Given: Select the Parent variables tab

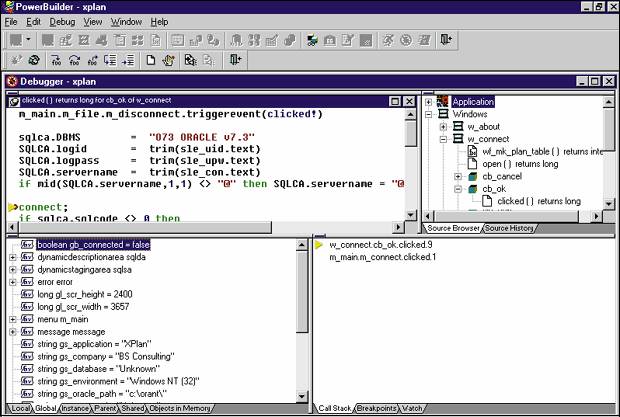Looking at the screenshot, I should coord(105,408).
